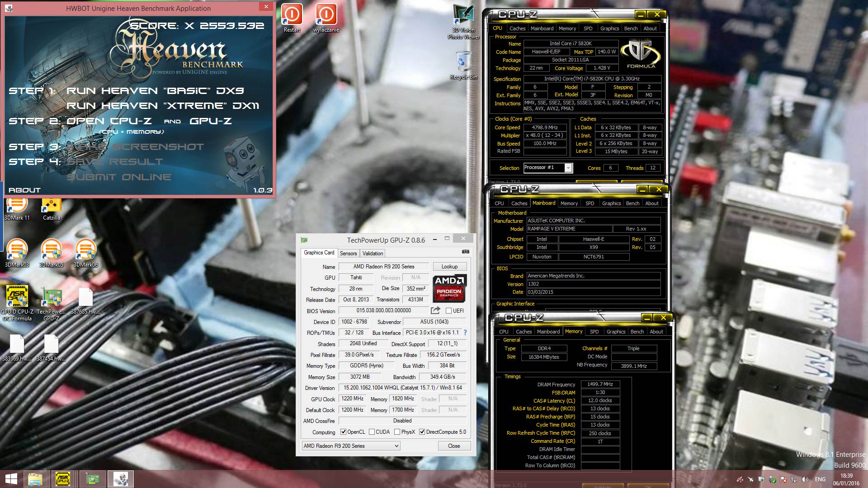Click Take Screenshot in Heaven step 3
The height and width of the screenshot is (488, 868).
tap(136, 147)
